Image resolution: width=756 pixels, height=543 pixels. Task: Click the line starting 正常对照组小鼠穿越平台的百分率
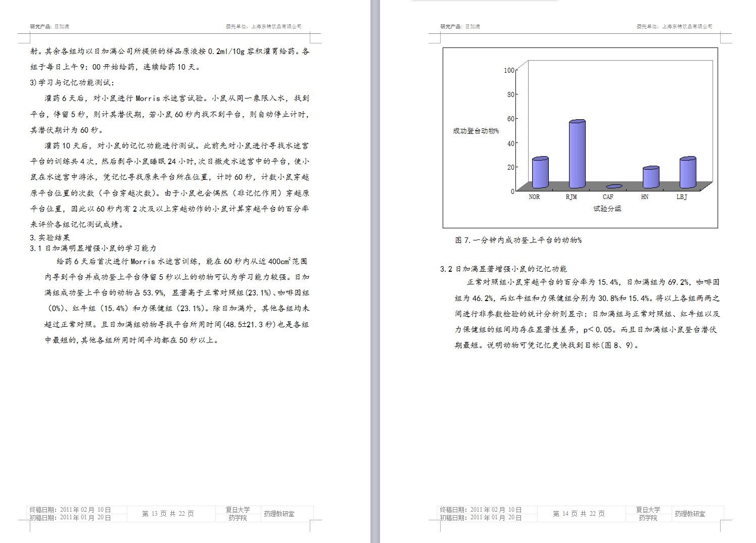[593, 282]
